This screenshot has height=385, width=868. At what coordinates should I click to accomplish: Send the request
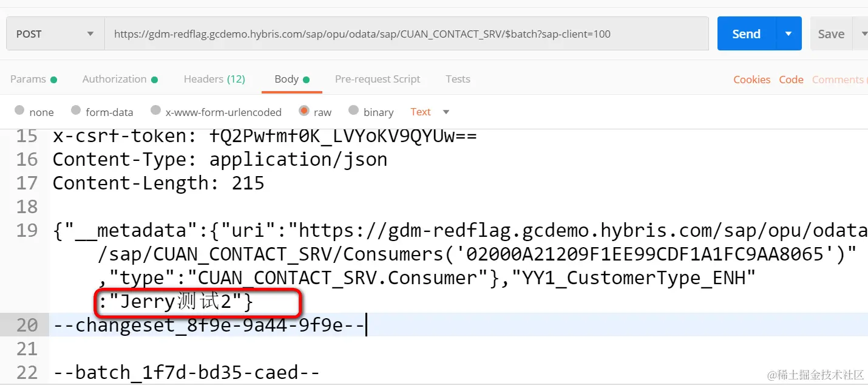tap(747, 34)
